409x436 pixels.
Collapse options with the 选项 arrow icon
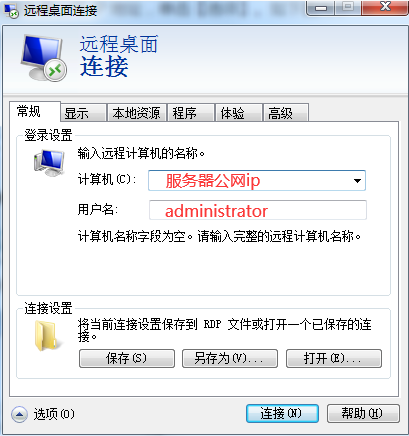[19, 414]
